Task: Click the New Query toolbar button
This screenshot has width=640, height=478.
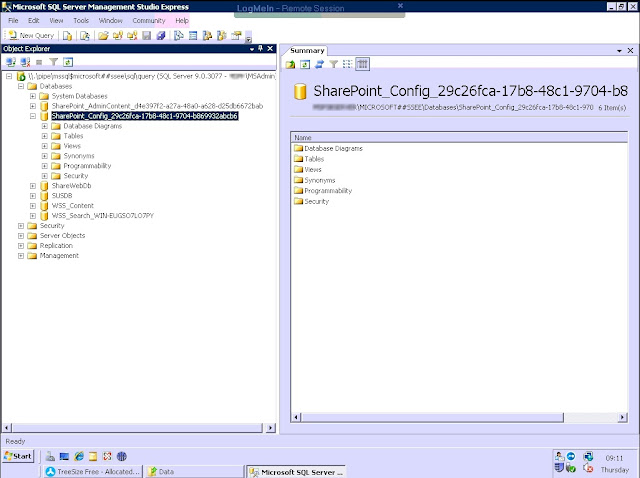Action: (31, 36)
